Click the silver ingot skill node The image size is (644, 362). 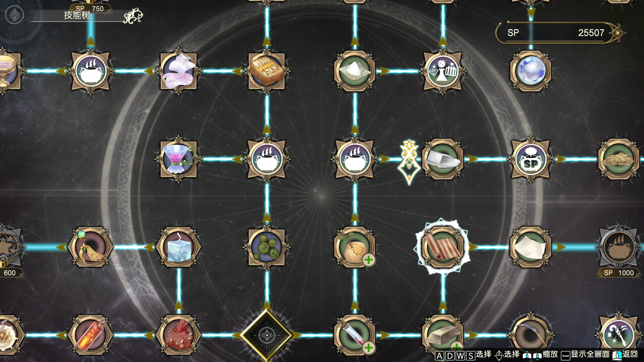(442, 335)
